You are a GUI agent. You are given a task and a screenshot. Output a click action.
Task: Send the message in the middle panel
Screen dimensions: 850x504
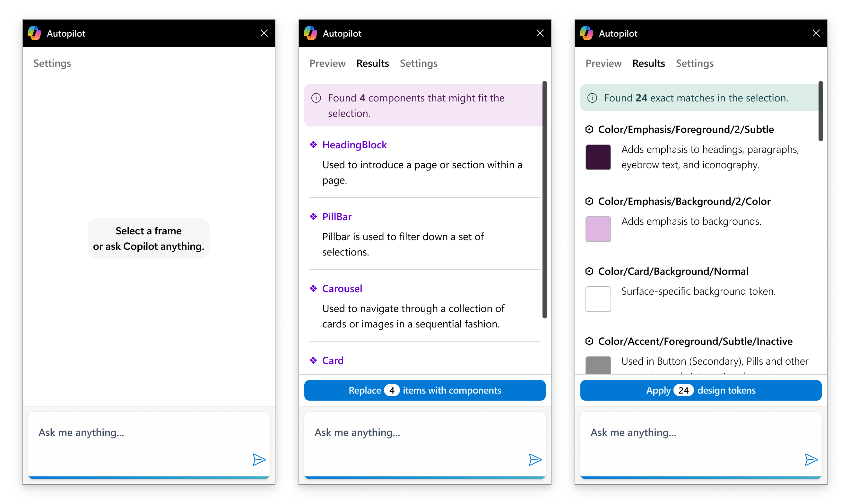(535, 460)
